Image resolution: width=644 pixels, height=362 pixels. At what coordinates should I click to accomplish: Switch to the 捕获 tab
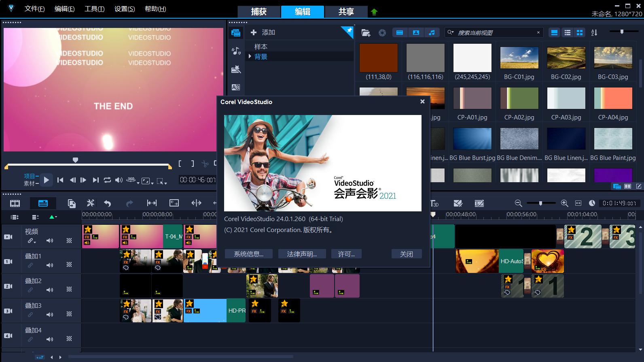coord(259,12)
